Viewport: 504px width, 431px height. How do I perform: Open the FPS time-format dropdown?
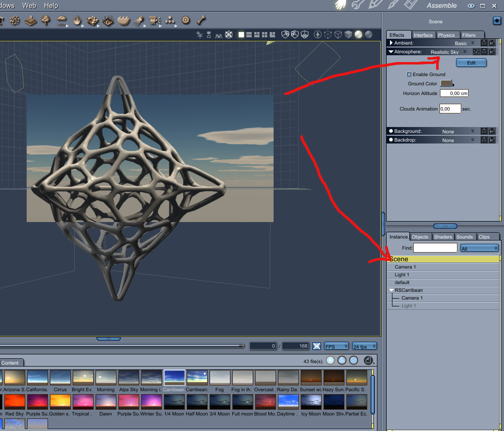[x=336, y=346]
